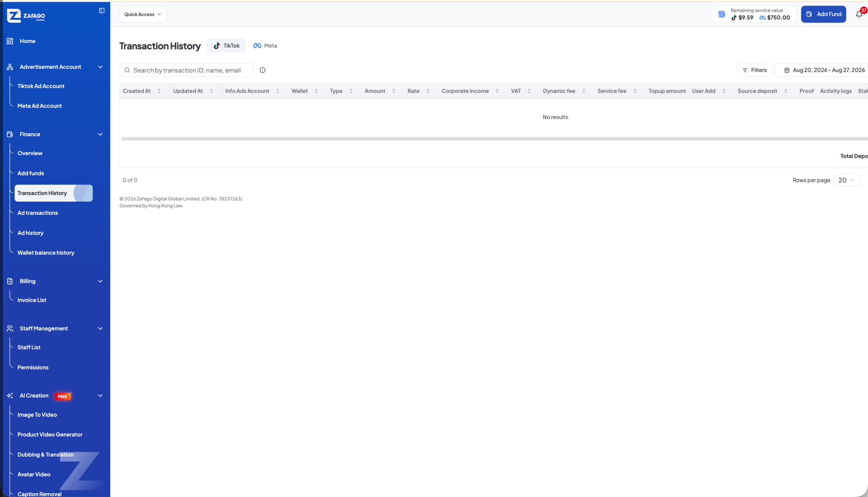Click the Home grid icon
The image size is (868, 497).
pos(10,41)
